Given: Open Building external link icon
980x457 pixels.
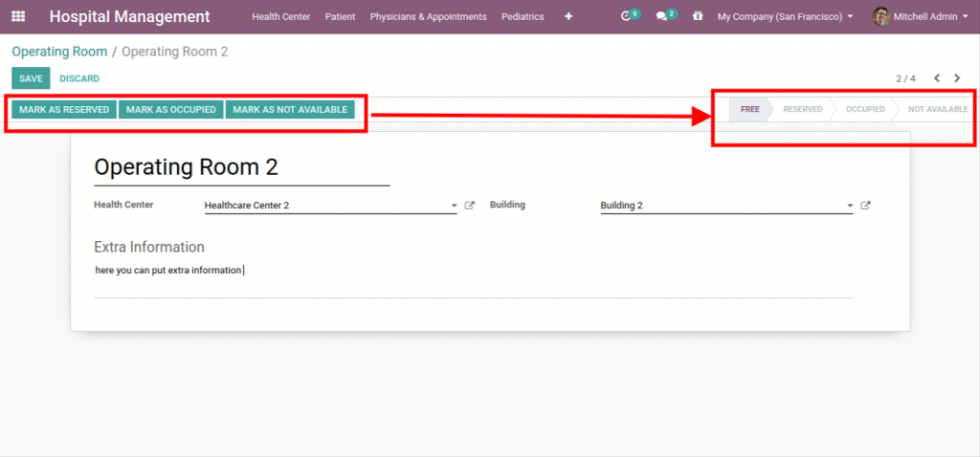Looking at the screenshot, I should 865,206.
